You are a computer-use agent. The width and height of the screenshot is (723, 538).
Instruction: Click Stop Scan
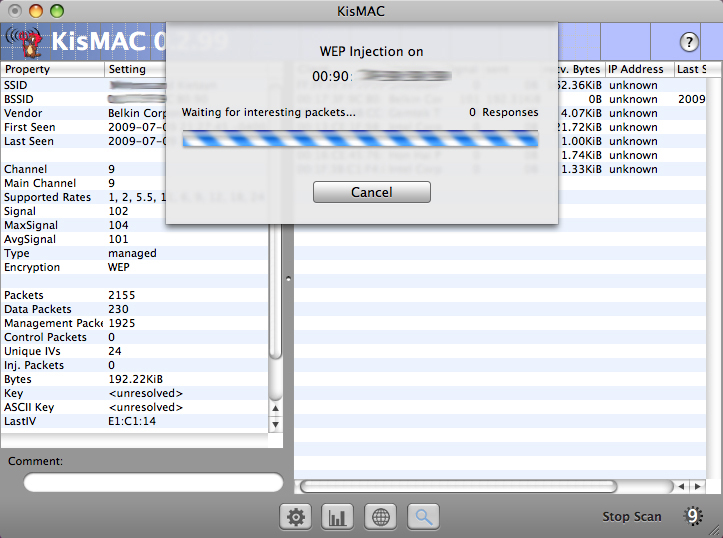point(632,516)
